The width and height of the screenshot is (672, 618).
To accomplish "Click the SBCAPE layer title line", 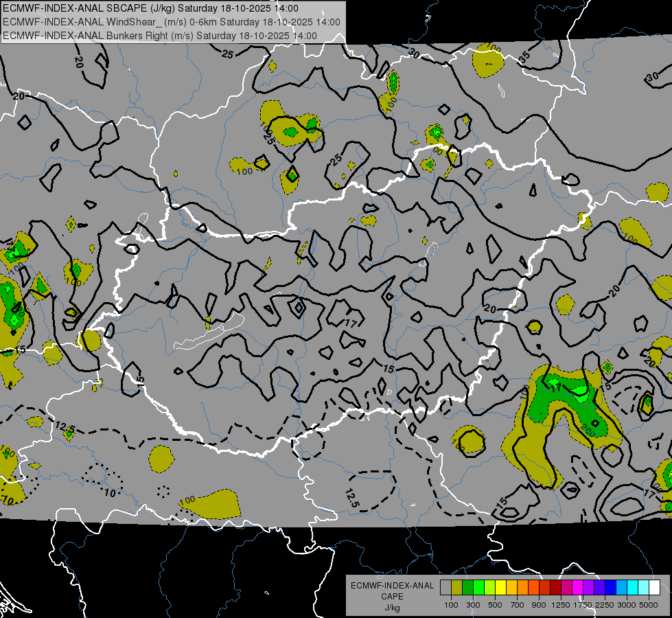I will point(150,8).
